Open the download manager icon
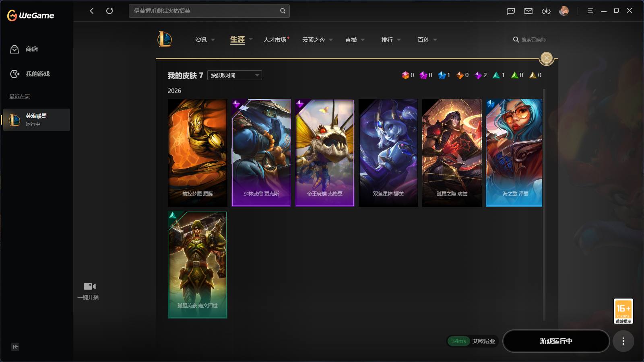The height and width of the screenshot is (362, 644). [546, 11]
